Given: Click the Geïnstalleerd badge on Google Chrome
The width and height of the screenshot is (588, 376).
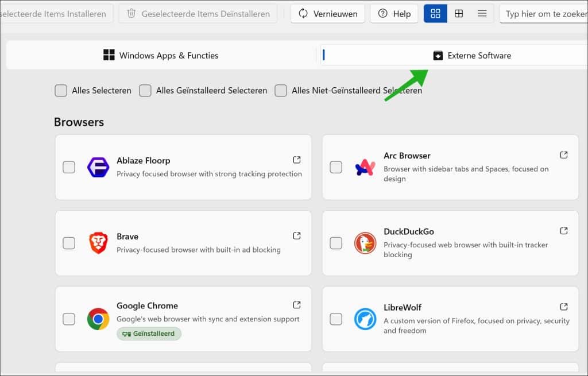Looking at the screenshot, I should [x=149, y=334].
